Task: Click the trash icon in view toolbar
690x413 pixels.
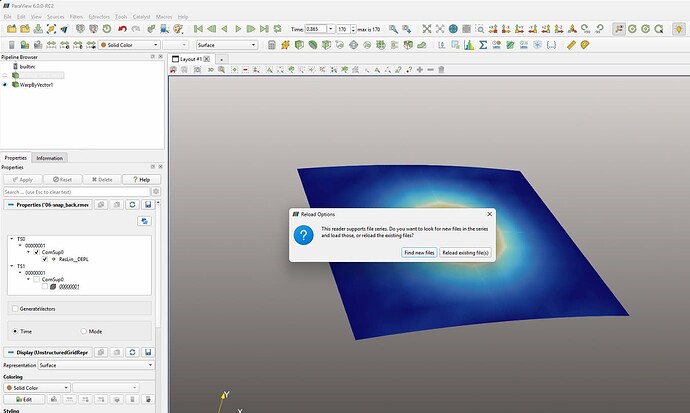Action: click(441, 69)
